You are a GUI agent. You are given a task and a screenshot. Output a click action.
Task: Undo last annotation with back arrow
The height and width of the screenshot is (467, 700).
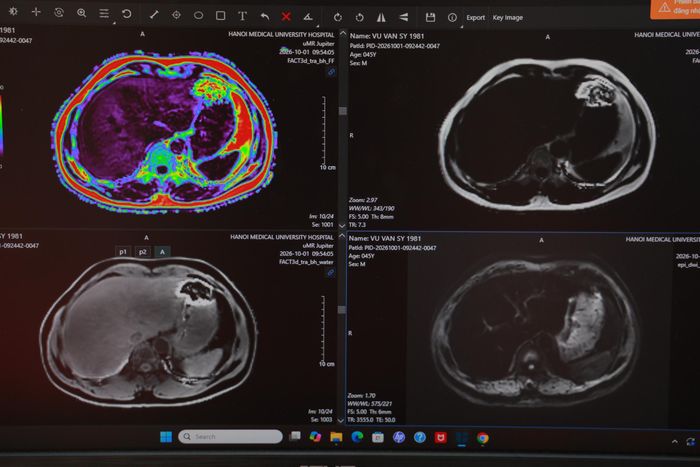[x=265, y=17]
